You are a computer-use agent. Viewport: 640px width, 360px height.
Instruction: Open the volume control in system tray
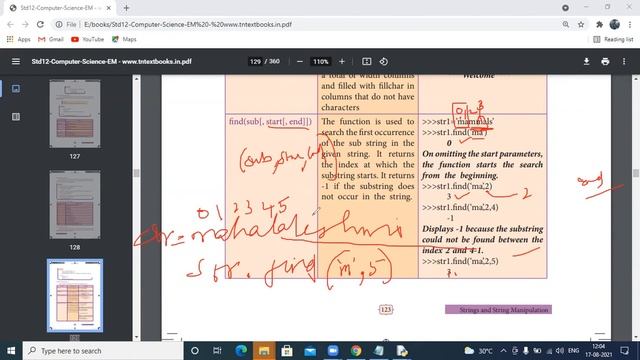pos(560,351)
